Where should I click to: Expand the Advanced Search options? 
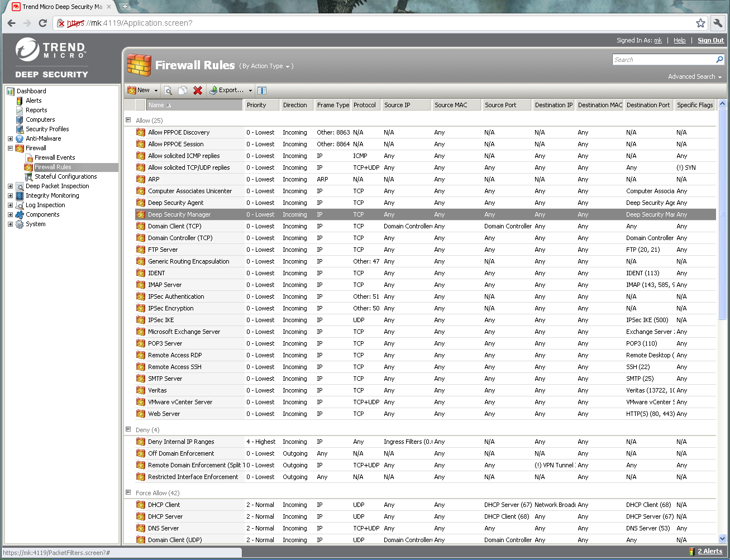coord(694,76)
